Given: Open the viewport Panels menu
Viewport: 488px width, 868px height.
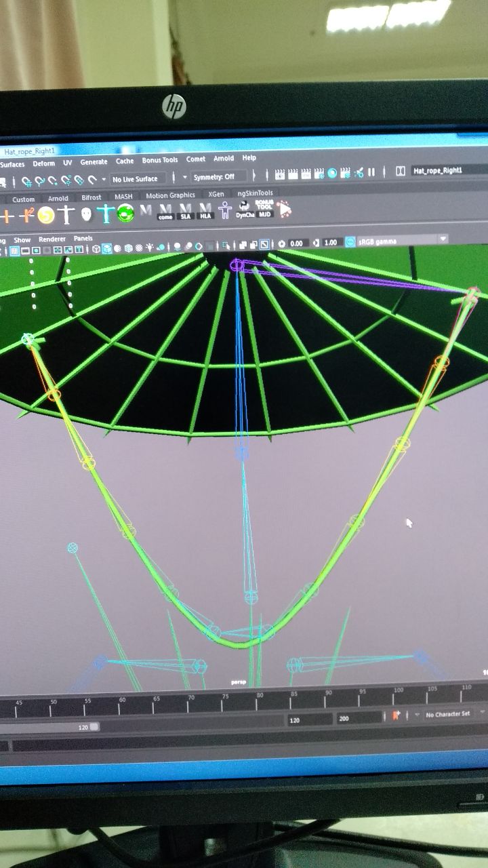Looking at the screenshot, I should click(83, 239).
